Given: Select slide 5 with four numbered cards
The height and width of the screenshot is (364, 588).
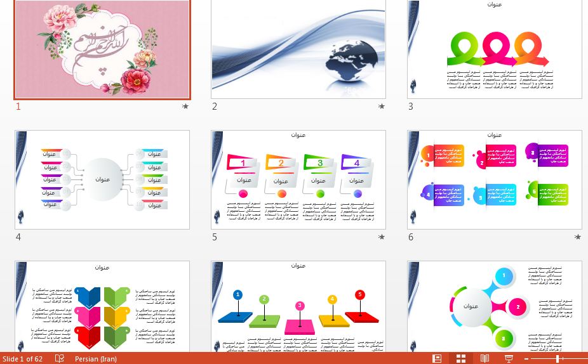Looking at the screenshot, I should [x=298, y=179].
